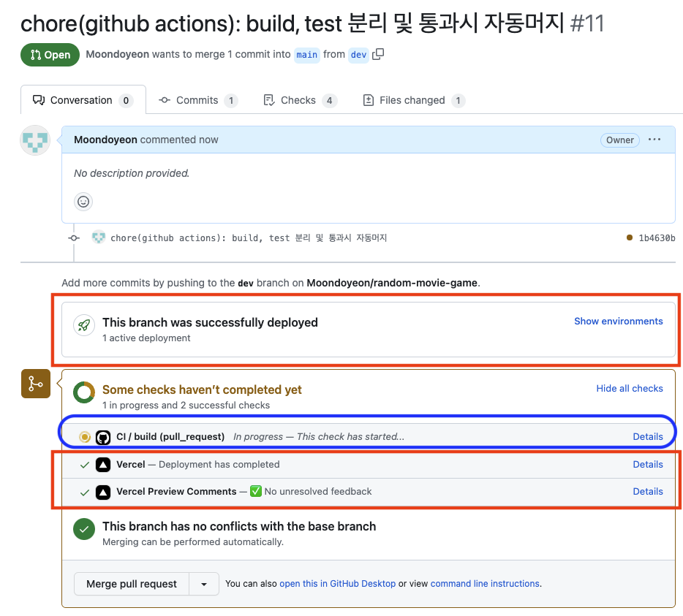Image resolution: width=683 pixels, height=616 pixels.
Task: Hide all checks list
Action: 629,389
